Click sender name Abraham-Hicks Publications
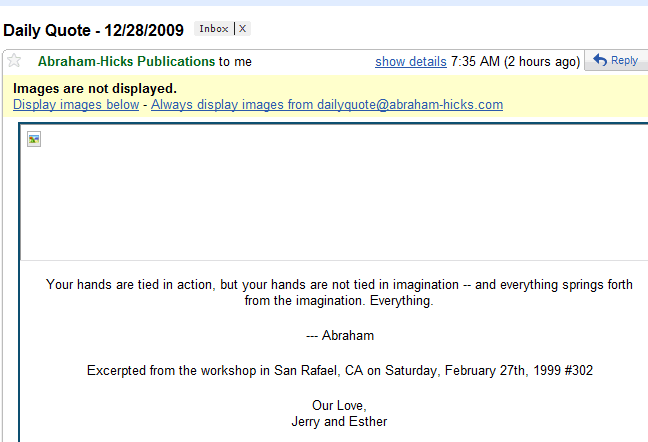648x442 pixels. tap(126, 62)
